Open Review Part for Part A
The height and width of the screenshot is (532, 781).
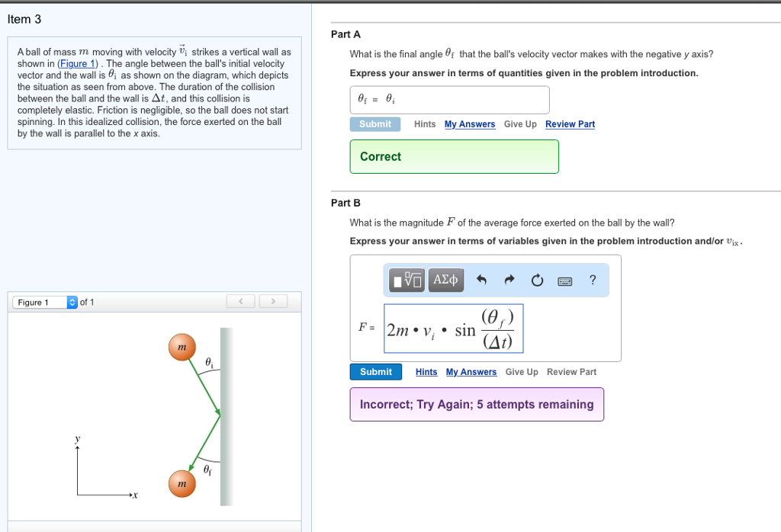[570, 123]
